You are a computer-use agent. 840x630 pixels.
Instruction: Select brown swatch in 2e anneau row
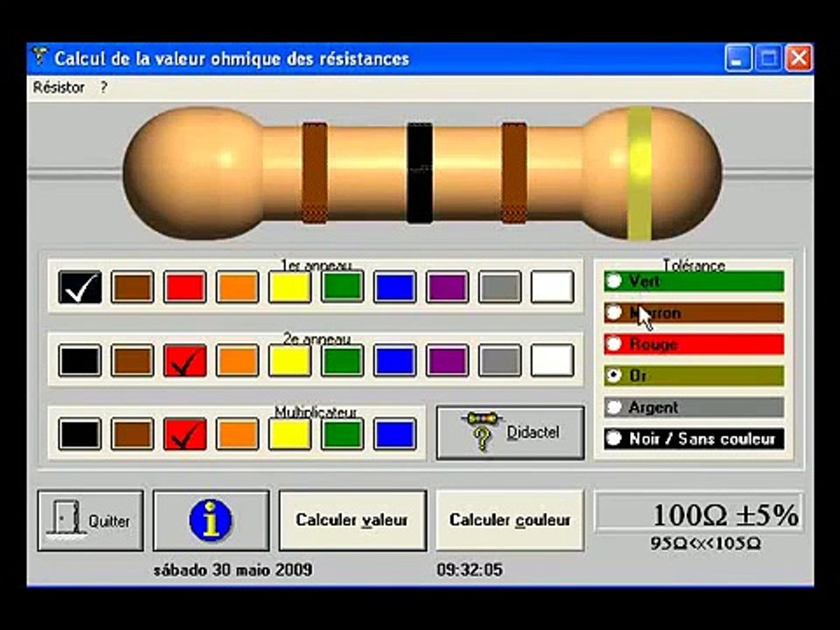(132, 360)
